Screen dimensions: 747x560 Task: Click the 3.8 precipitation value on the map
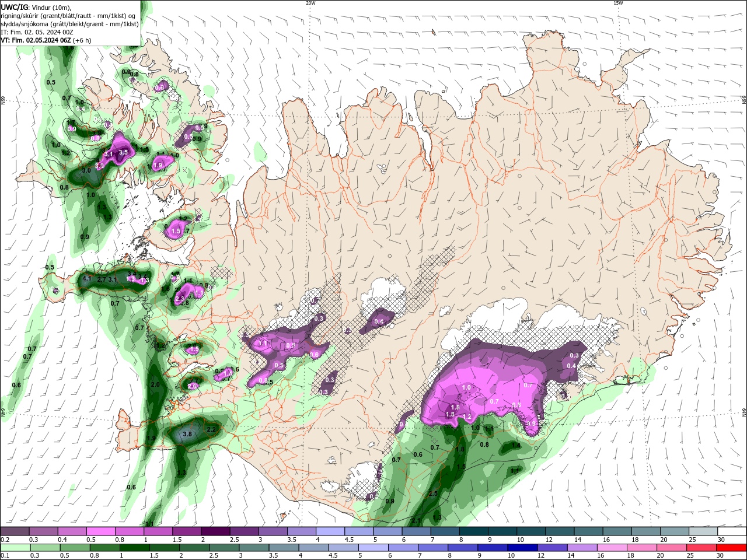[x=187, y=434]
